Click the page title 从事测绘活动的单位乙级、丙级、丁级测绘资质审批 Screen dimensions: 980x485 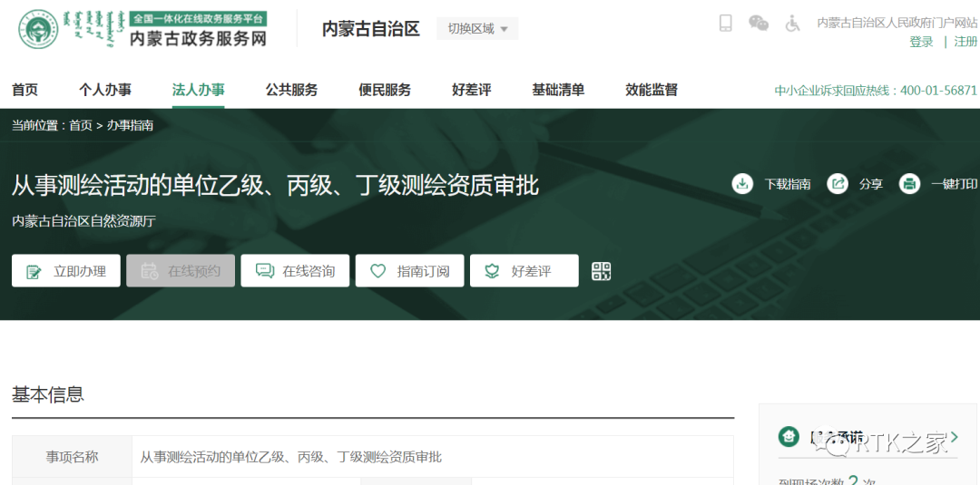coord(275,185)
